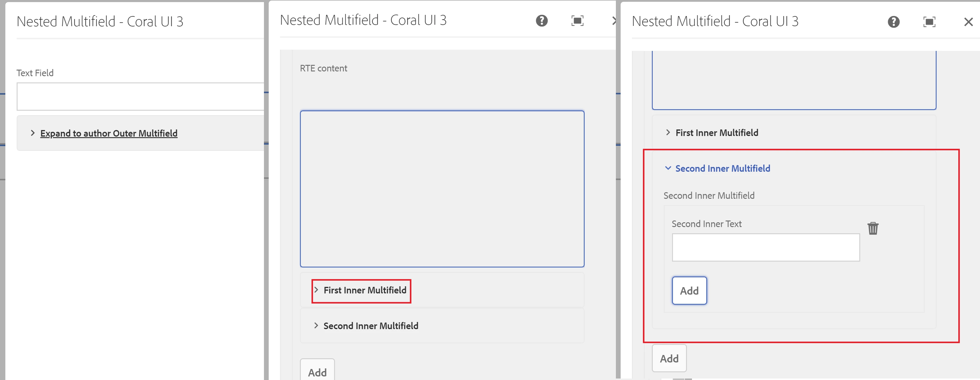Expand the Outer Multifield chevron

[x=32, y=133]
